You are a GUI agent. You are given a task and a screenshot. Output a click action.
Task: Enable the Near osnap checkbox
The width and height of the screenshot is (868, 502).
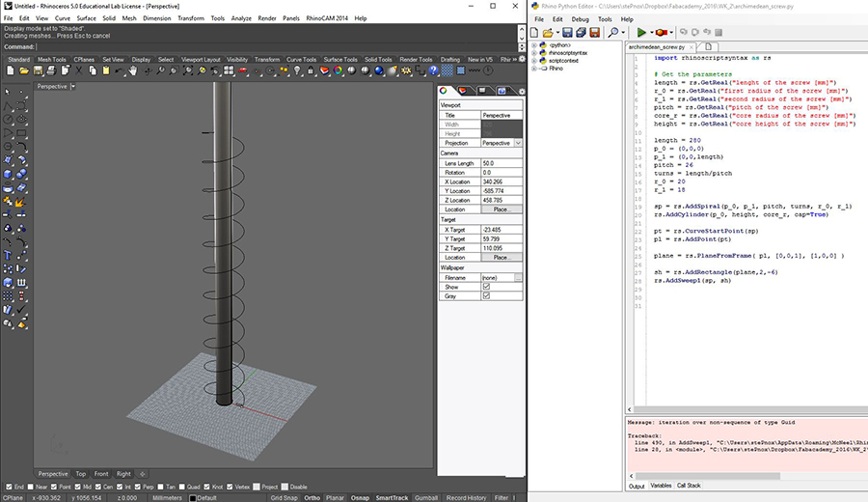coord(31,488)
